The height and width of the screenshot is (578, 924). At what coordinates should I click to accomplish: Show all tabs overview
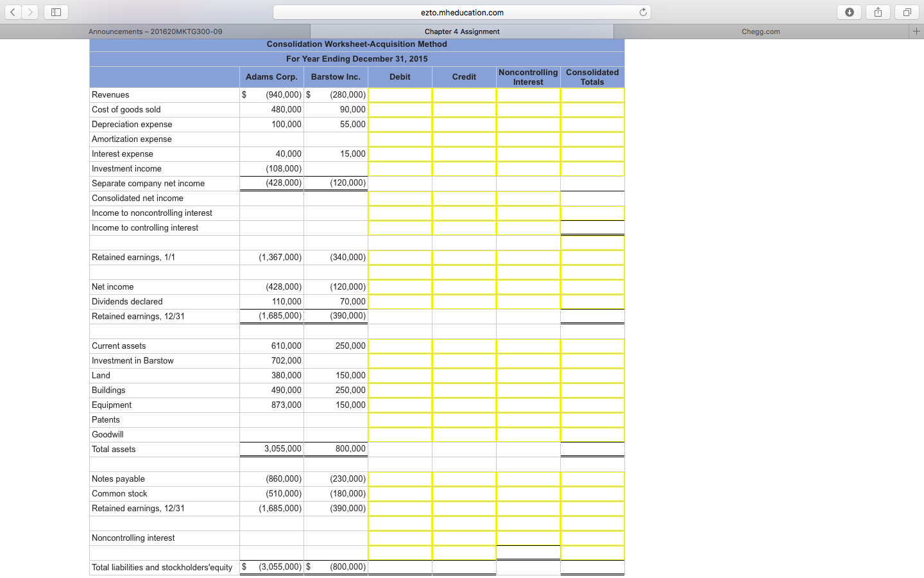pyautogui.click(x=907, y=12)
